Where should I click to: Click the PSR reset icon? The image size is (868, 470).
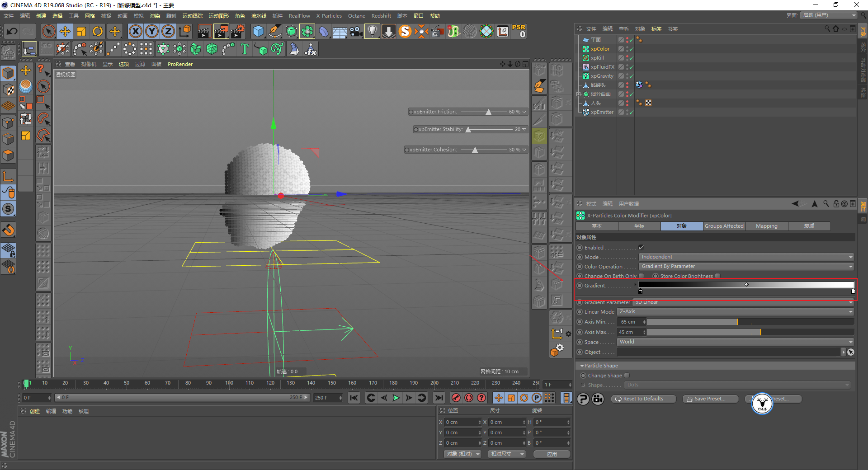[519, 31]
